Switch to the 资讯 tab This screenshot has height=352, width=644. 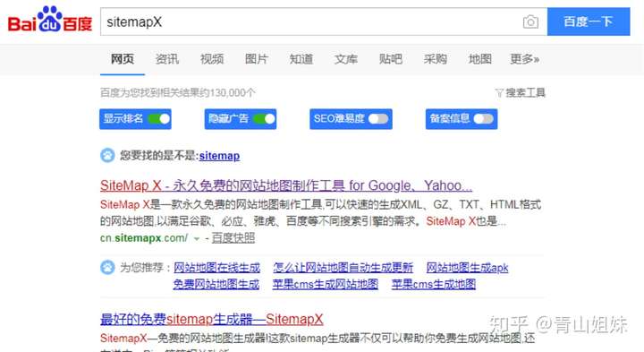167,59
